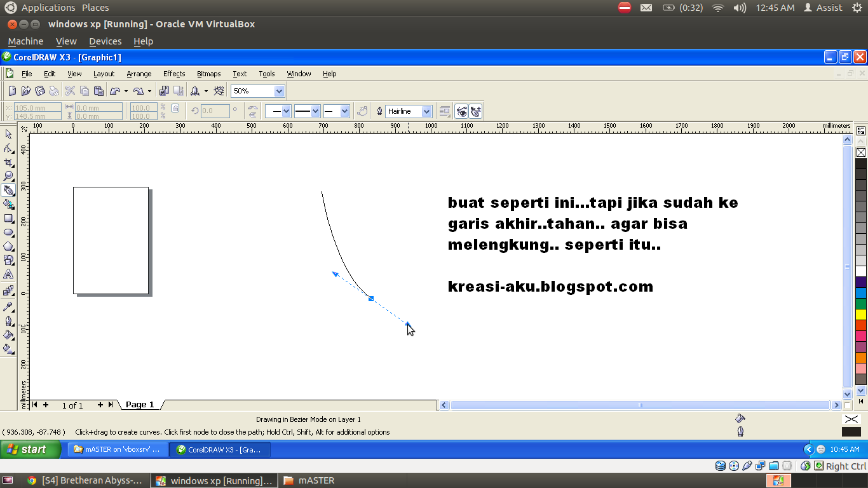Click the rotation angle input field
The height and width of the screenshot is (488, 868).
coord(215,111)
